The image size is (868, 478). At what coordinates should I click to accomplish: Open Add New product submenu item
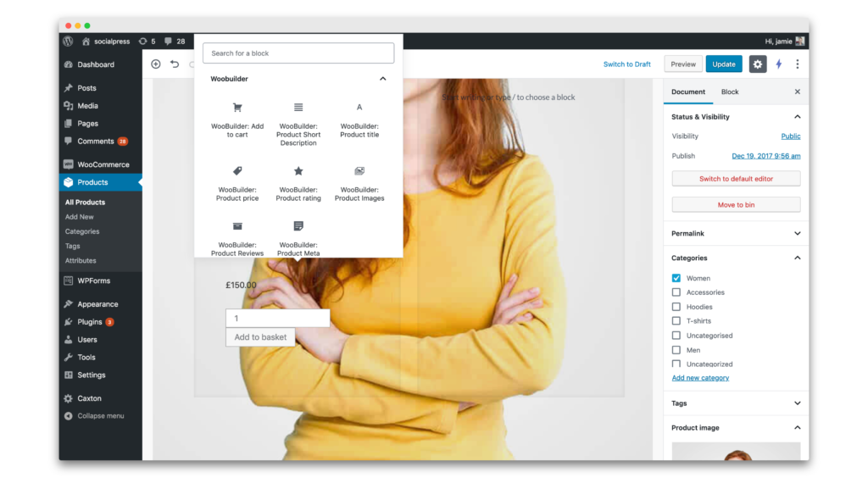(x=79, y=217)
